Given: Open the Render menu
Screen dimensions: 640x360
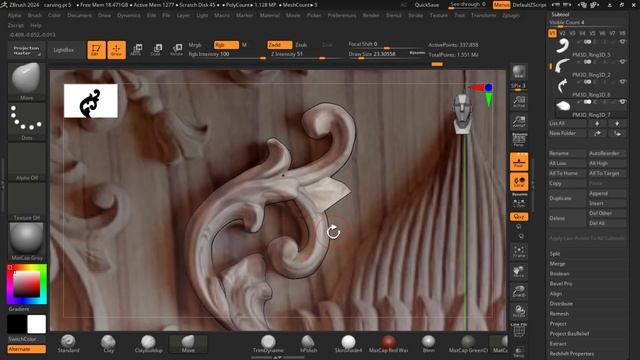Looking at the screenshot, I should pos(371,15).
